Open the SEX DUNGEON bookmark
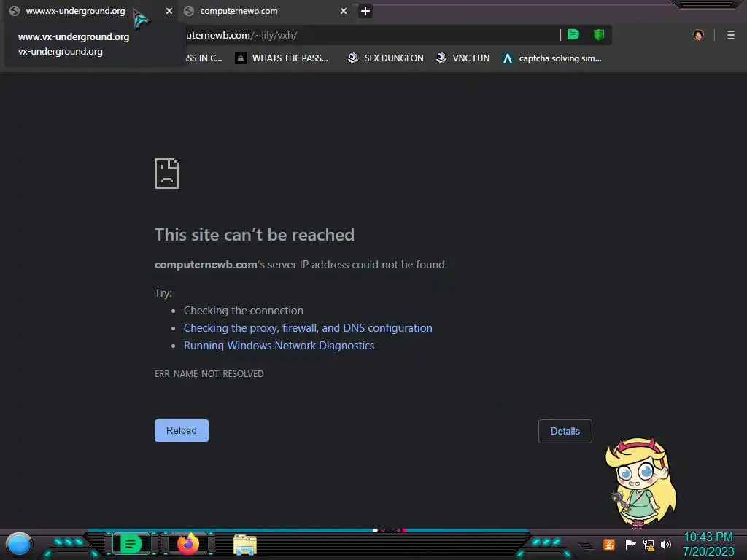Image resolution: width=747 pixels, height=560 pixels. click(385, 58)
